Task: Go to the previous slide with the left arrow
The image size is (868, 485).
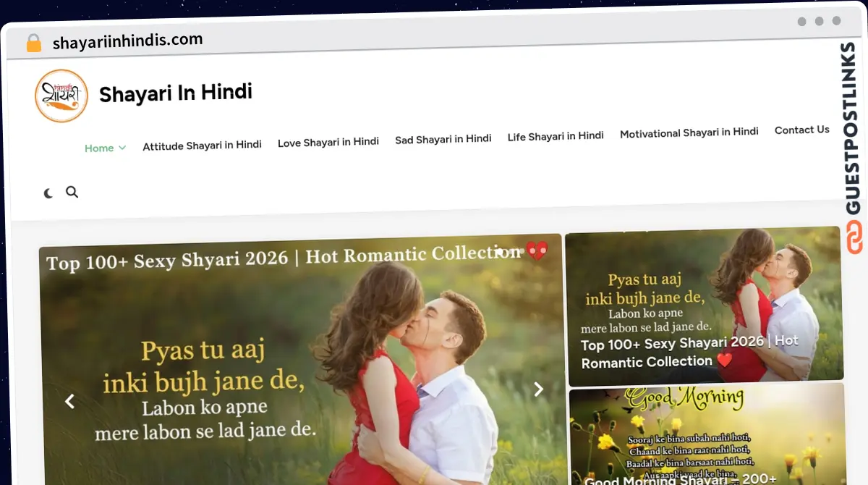Action: pyautogui.click(x=69, y=401)
